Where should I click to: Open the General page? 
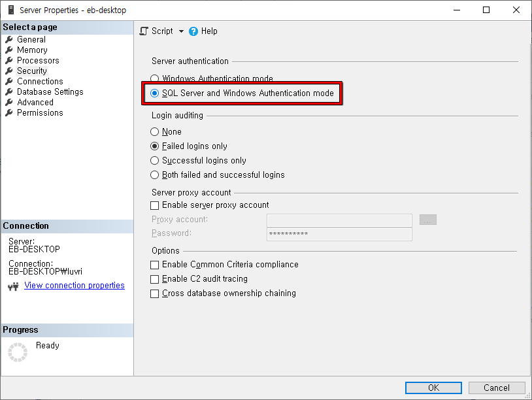31,40
